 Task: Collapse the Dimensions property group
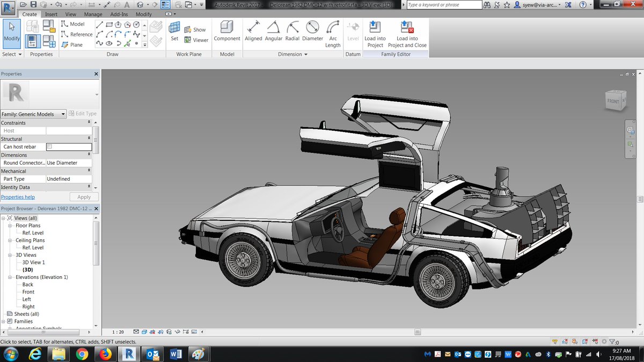click(89, 155)
